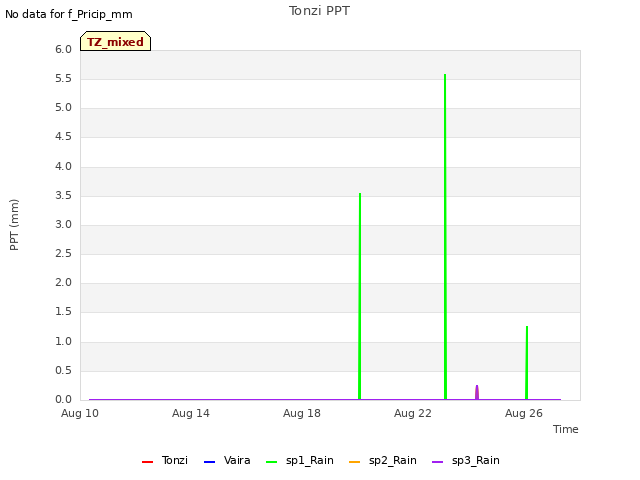Viewport: 640px width, 480px height.
Task: Click the PPT (mm) y-axis title
Action: click(14, 225)
